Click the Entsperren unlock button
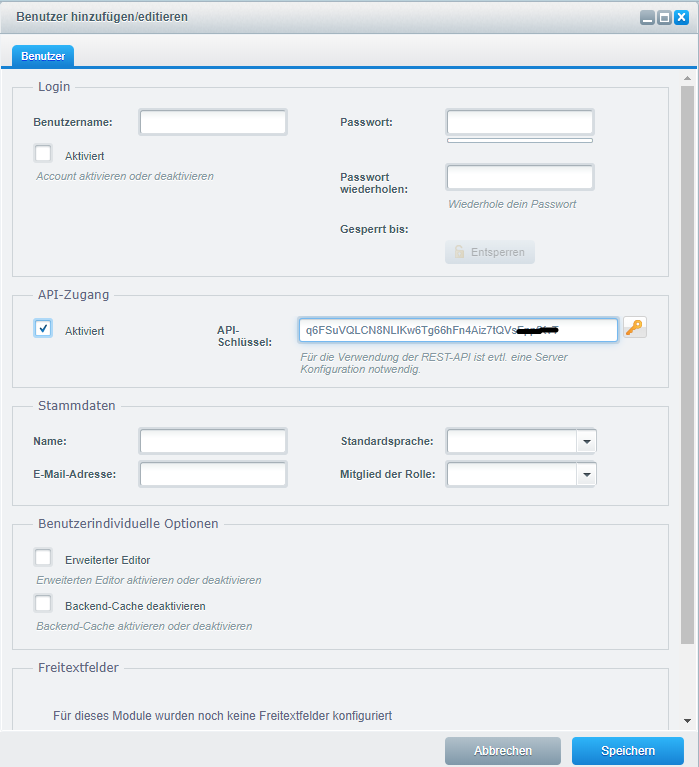 (x=490, y=252)
